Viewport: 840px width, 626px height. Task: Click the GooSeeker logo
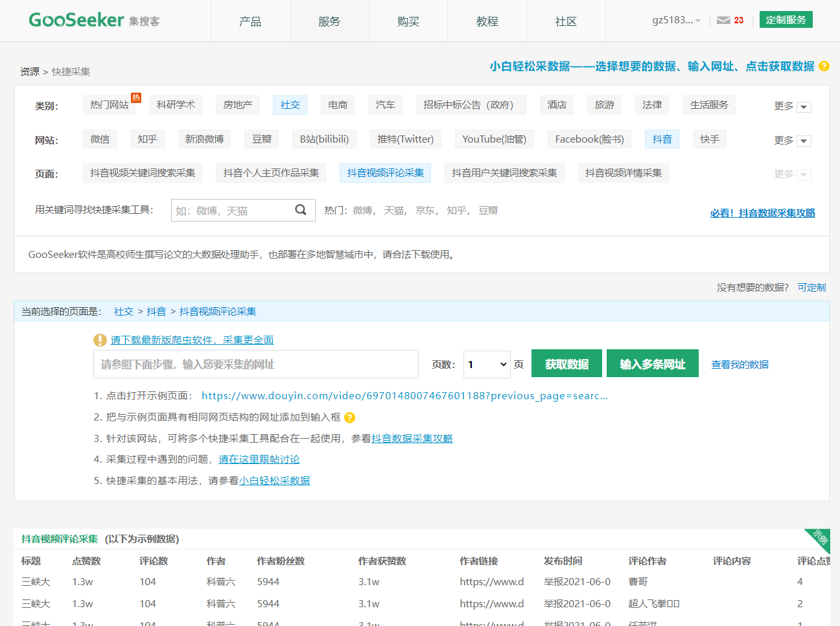pos(94,20)
